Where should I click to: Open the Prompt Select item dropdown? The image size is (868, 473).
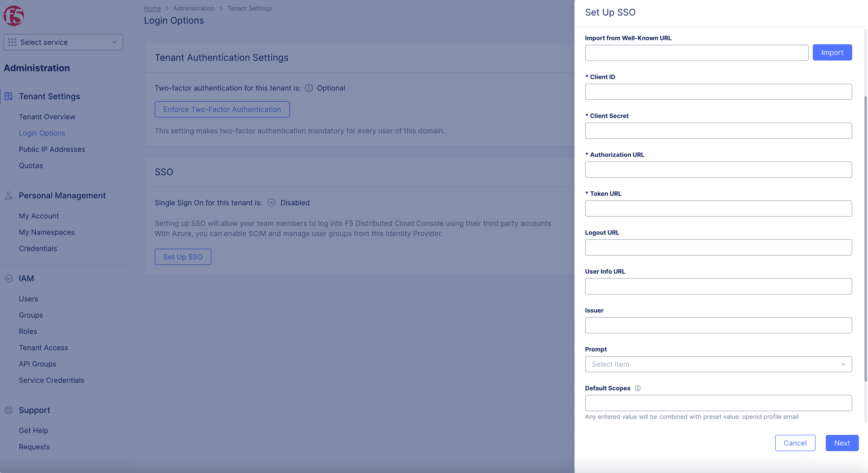tap(718, 364)
